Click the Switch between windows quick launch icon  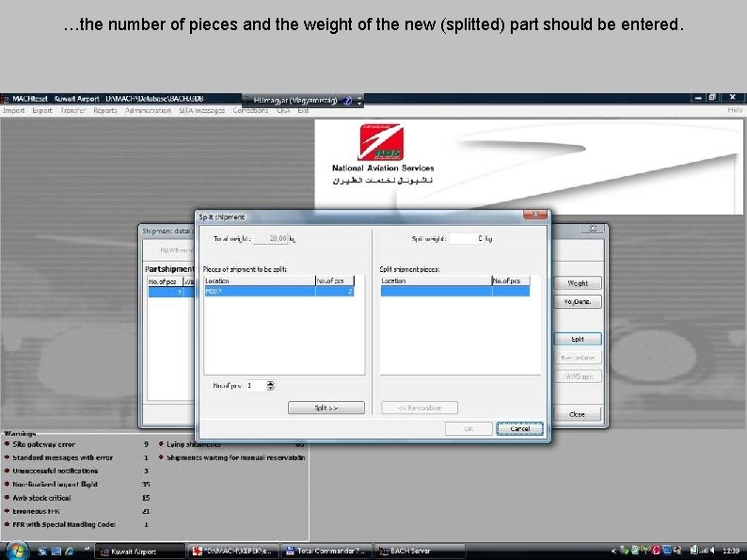point(56,551)
